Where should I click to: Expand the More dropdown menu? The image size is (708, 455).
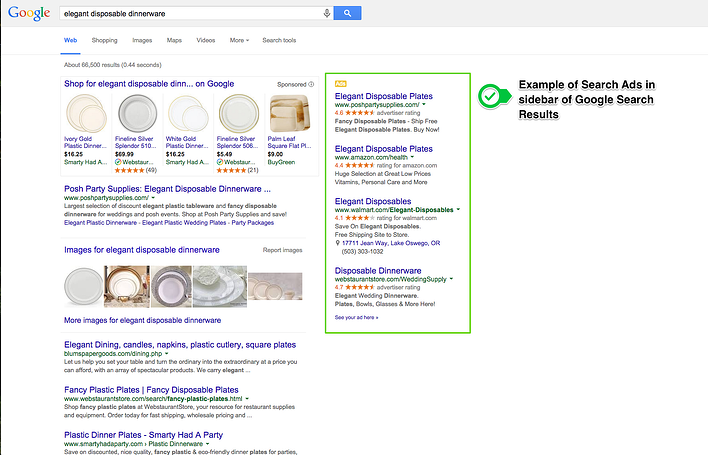click(239, 40)
